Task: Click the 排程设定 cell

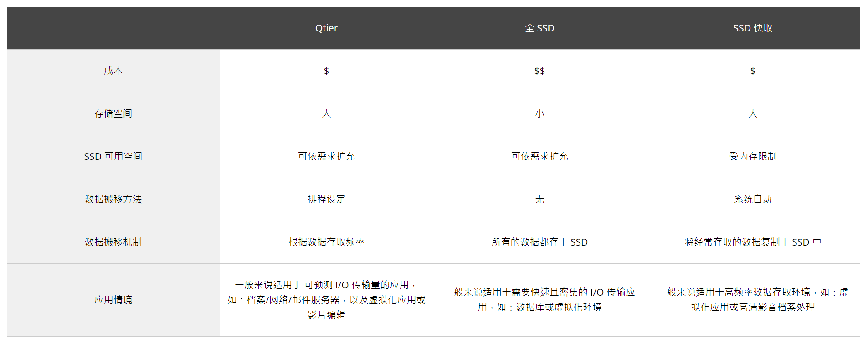Action: (x=326, y=199)
